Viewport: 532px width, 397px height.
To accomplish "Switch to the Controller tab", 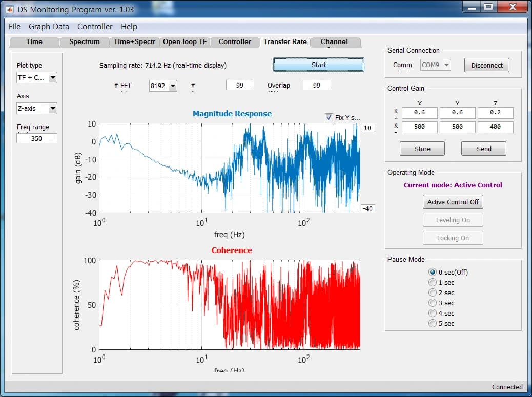I will (x=235, y=42).
